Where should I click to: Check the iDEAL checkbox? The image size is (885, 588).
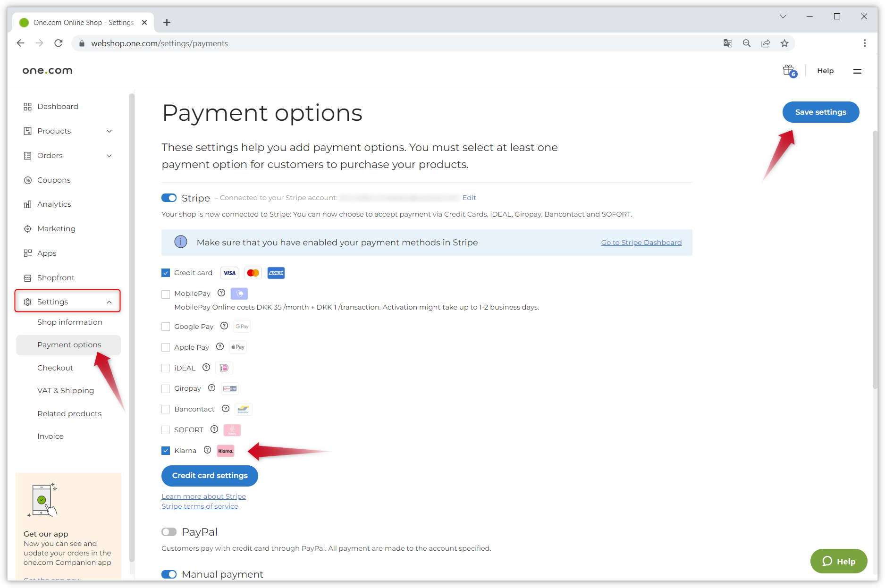[x=166, y=368]
